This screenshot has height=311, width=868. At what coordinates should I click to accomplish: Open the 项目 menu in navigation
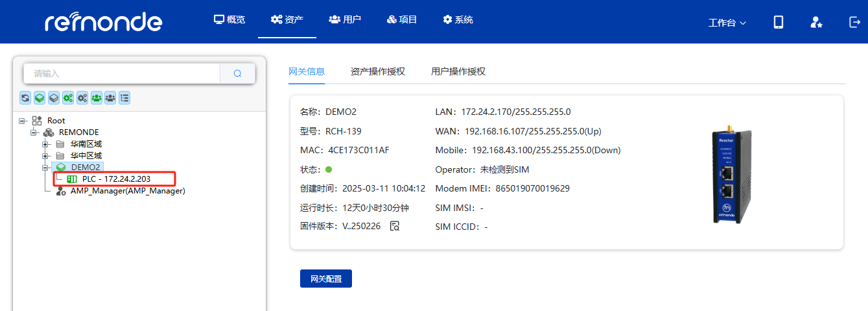tap(401, 19)
